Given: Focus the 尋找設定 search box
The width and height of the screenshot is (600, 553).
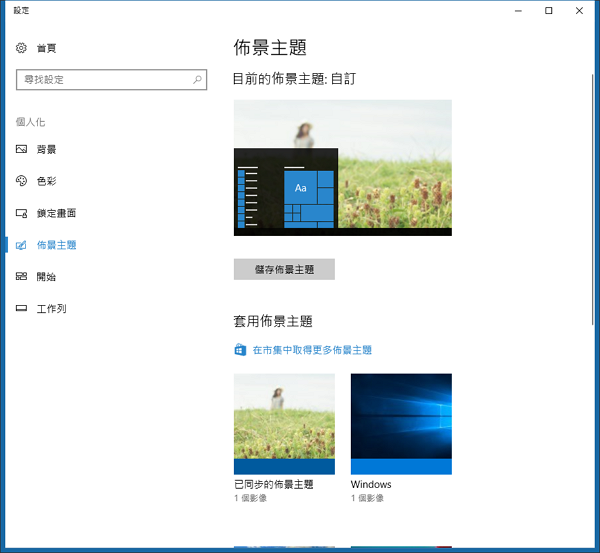Looking at the screenshot, I should click(x=111, y=80).
